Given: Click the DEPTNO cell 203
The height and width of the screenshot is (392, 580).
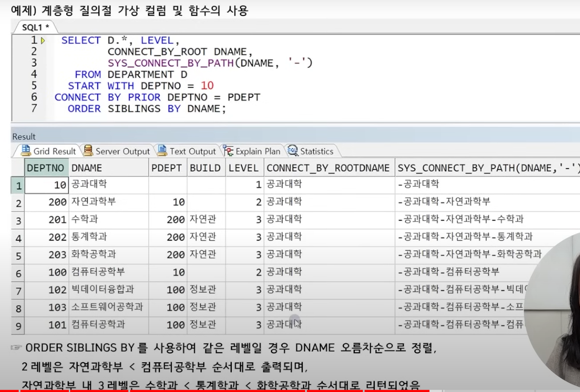Looking at the screenshot, I should (x=47, y=255).
